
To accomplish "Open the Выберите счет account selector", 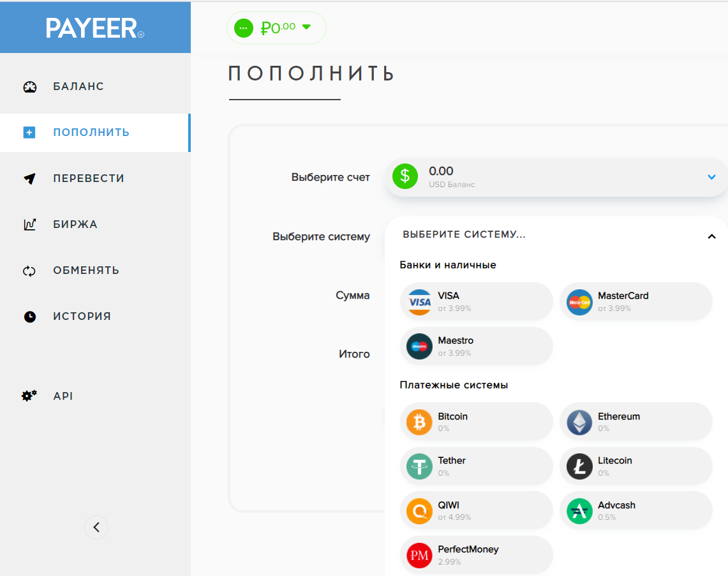I will [556, 177].
